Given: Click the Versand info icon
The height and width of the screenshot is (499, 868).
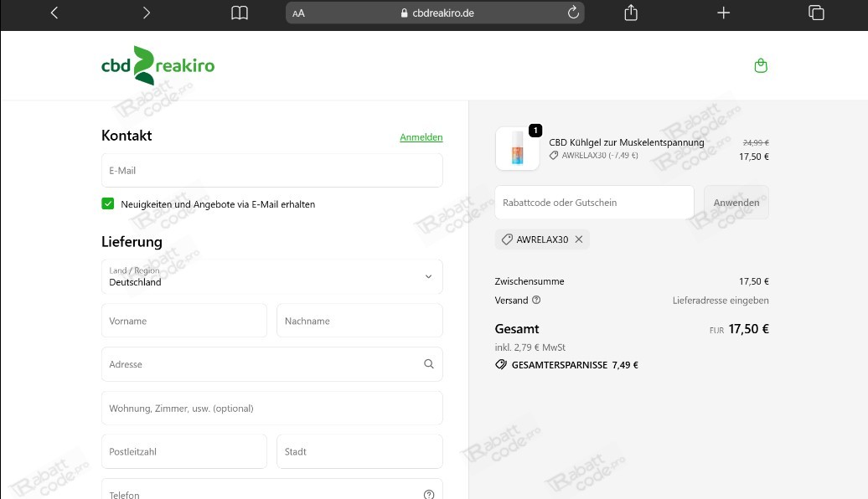Looking at the screenshot, I should point(536,301).
